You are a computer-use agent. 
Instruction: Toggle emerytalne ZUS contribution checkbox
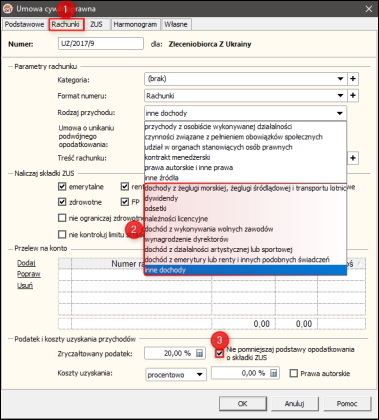(62, 187)
